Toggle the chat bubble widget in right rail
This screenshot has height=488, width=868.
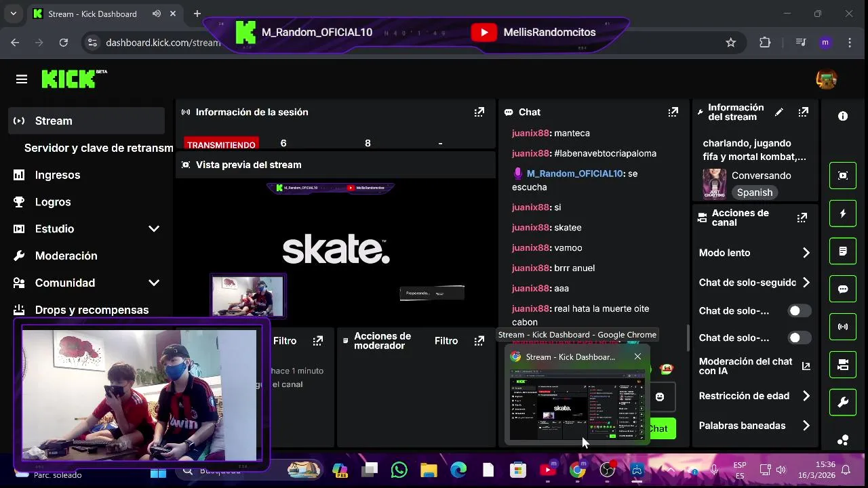click(x=843, y=289)
